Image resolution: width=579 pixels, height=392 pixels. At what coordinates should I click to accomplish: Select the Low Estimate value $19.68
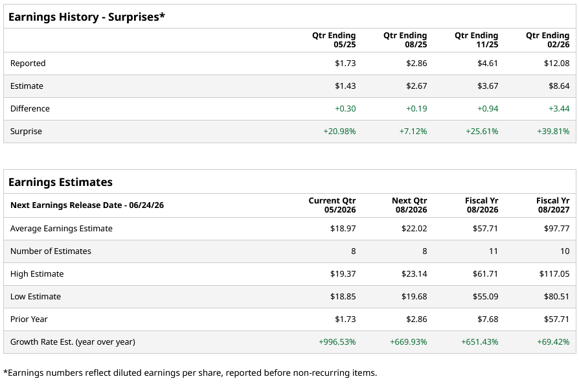pos(414,297)
